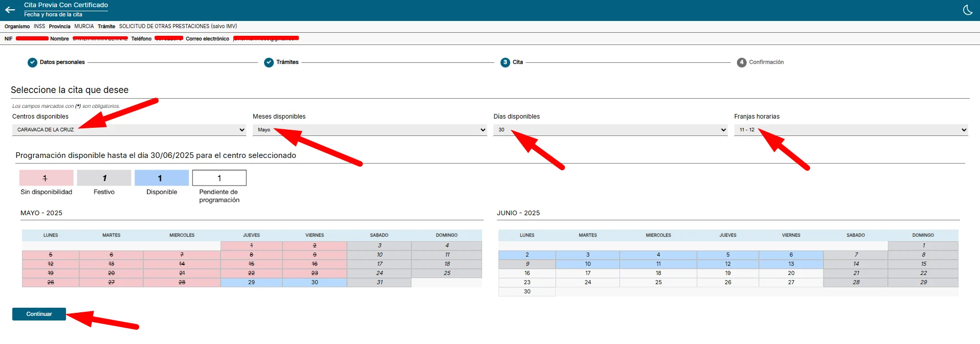Image resolution: width=980 pixels, height=344 pixels.
Task: Click the JUNIO - 2025 heading
Action: tap(518, 213)
